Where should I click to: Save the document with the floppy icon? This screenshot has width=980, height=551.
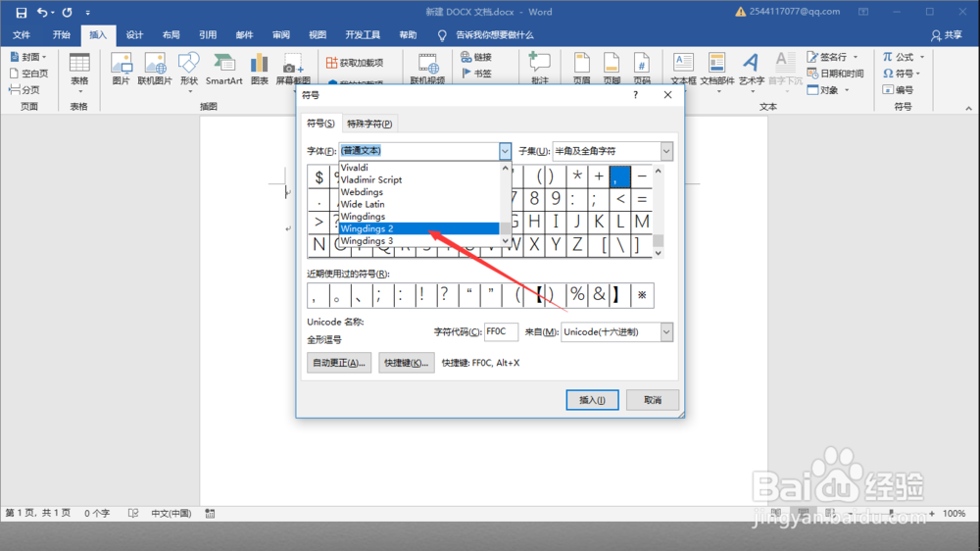point(22,13)
